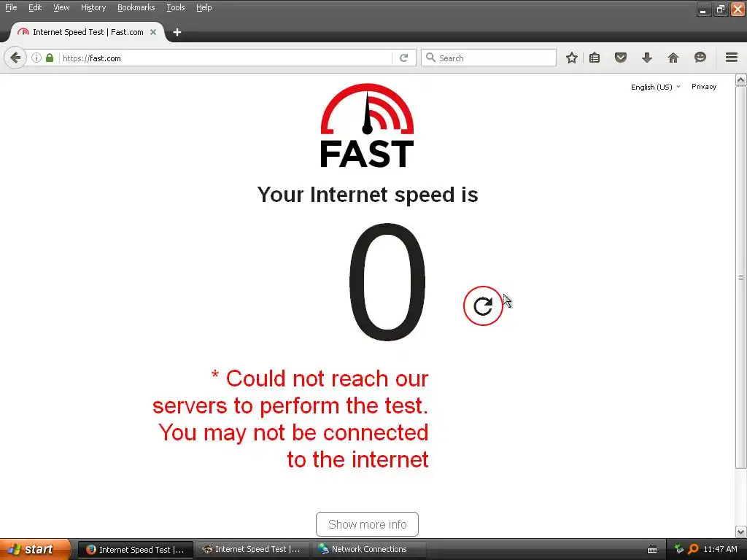This screenshot has height=560, width=747.
Task: Open the Privacy link
Action: pyautogui.click(x=704, y=87)
